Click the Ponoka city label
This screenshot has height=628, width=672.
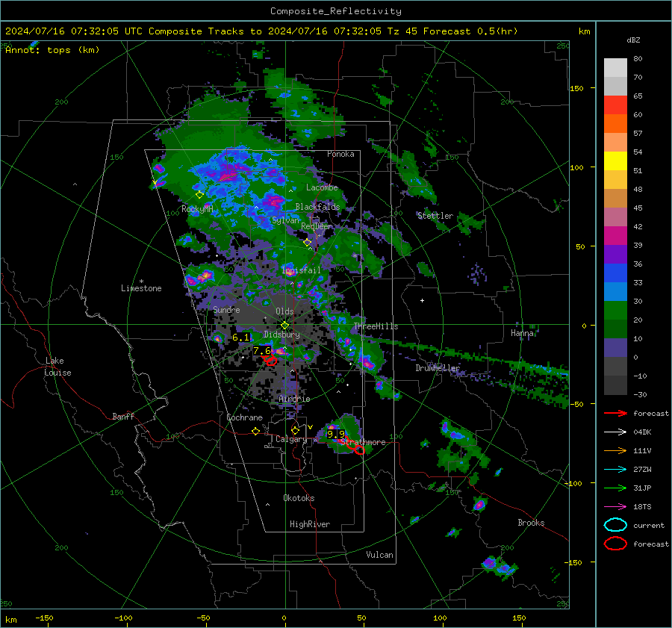tap(340, 154)
